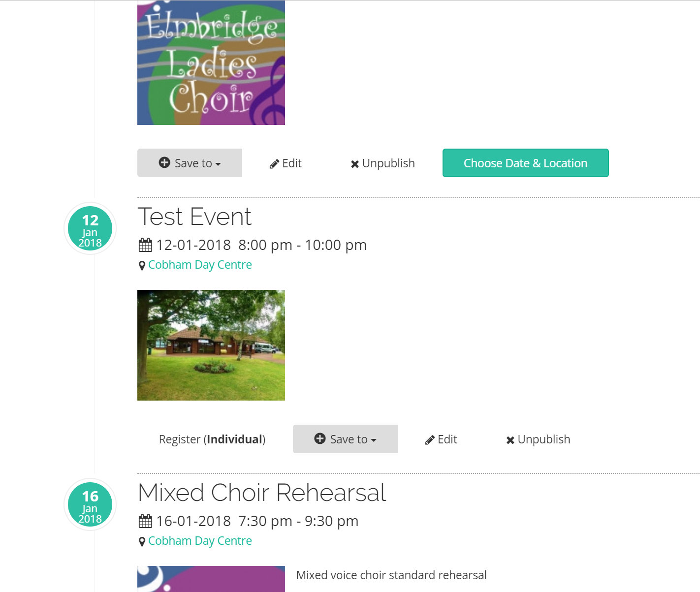Click the Elmbridge Ladies Choir image

click(x=211, y=62)
